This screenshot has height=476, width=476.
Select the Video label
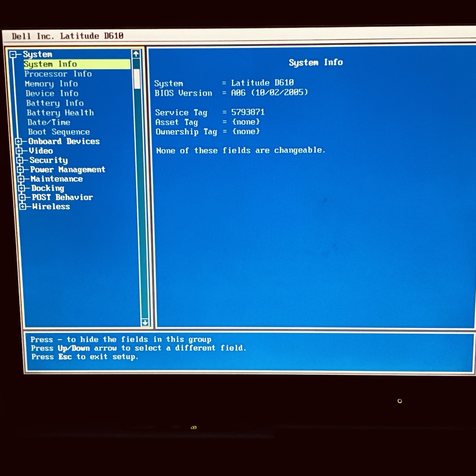(41, 151)
